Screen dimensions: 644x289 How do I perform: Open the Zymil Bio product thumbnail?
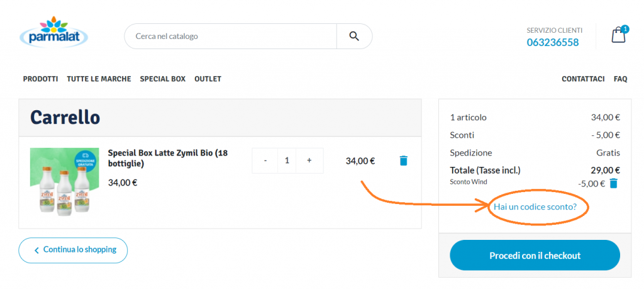pyautogui.click(x=64, y=182)
